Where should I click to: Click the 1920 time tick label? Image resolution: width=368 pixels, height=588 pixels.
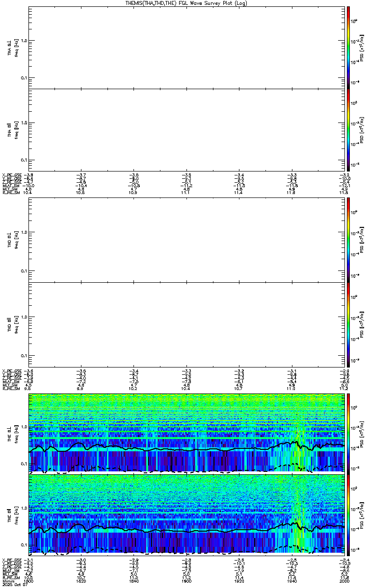click(x=239, y=581)
